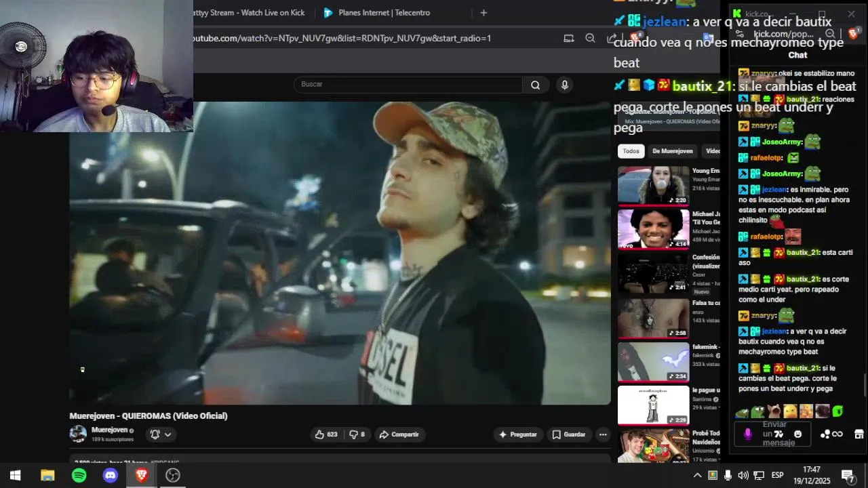The image size is (868, 488).
Task: Open Discord from the taskbar
Action: click(110, 475)
